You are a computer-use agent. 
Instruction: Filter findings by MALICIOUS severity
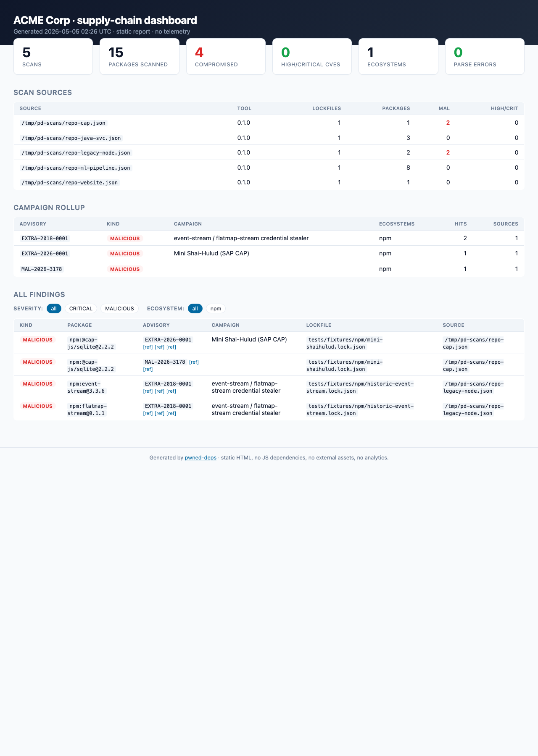coord(119,309)
